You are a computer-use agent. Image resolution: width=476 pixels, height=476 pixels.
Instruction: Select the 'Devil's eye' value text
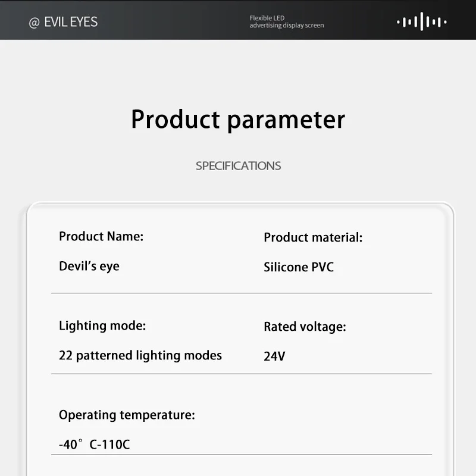[89, 266]
